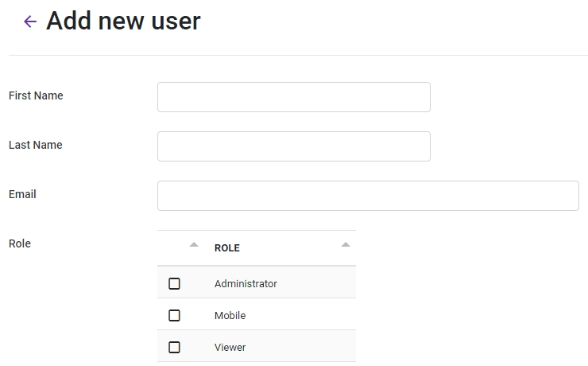Click the Role field label on left
The image size is (588, 366).
(x=20, y=243)
